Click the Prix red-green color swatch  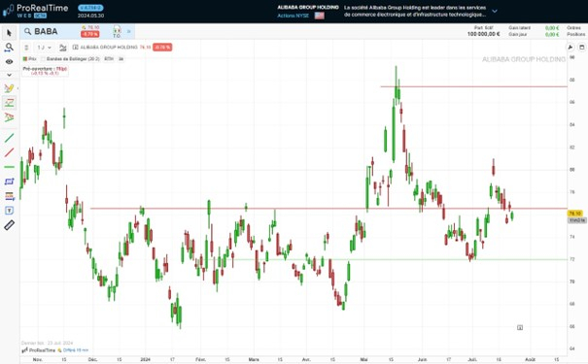tap(25, 59)
